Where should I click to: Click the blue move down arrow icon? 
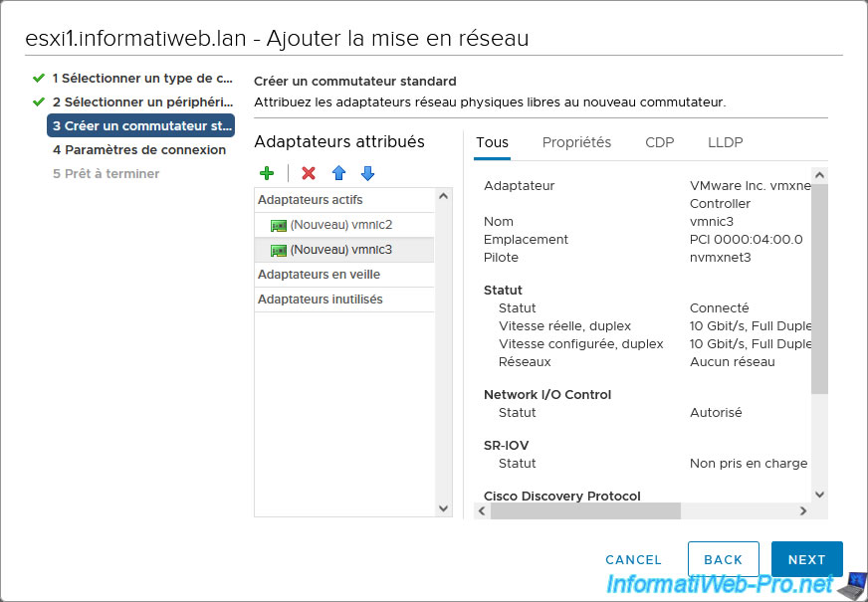pos(367,173)
